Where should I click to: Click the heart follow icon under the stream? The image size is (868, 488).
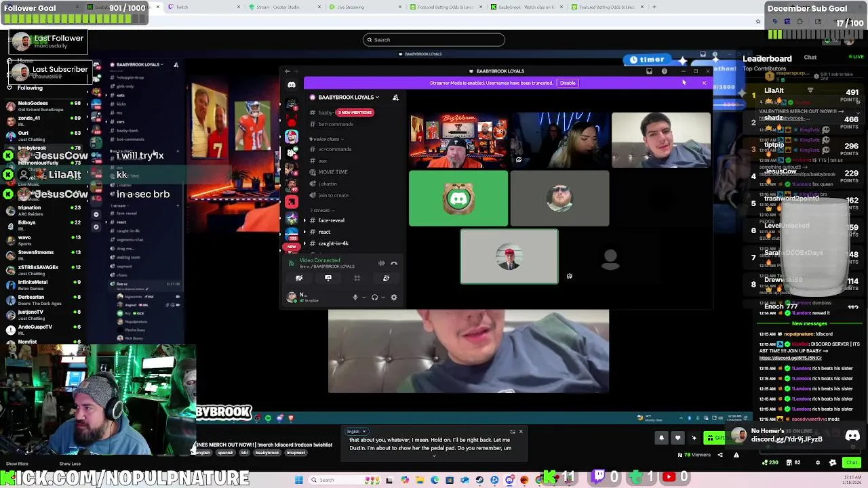tap(677, 438)
